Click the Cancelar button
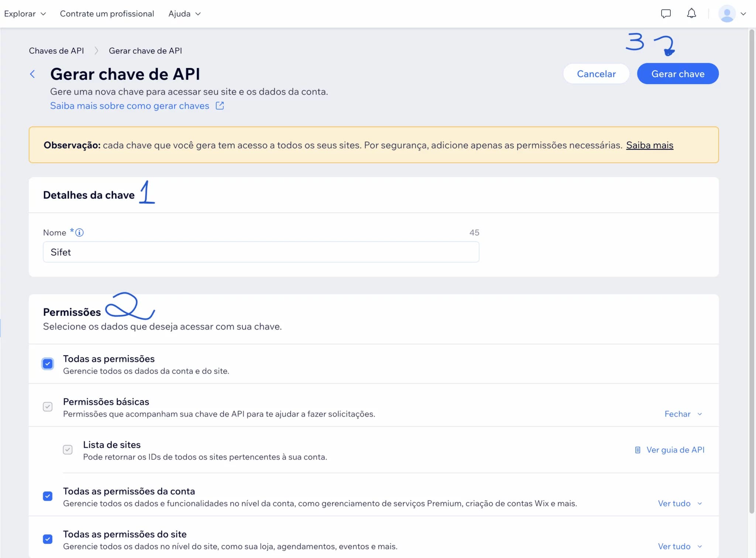Image resolution: width=756 pixels, height=558 pixels. [x=596, y=73]
